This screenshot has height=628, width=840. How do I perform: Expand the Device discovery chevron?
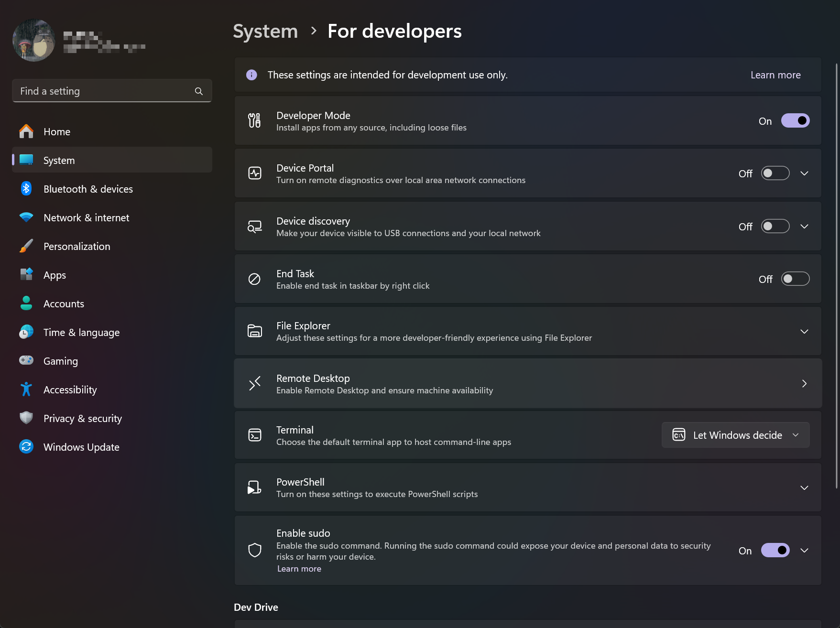pyautogui.click(x=805, y=227)
